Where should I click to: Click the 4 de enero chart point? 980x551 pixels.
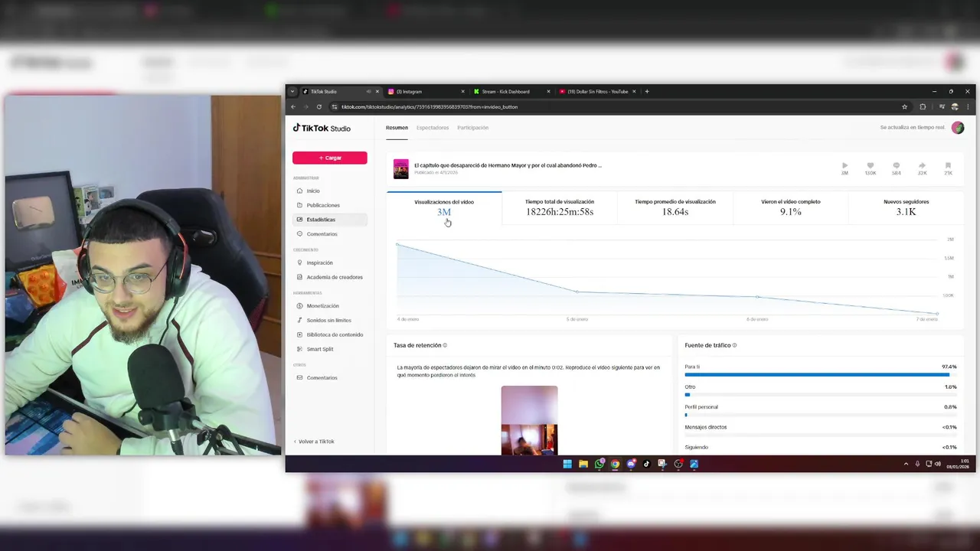point(397,244)
